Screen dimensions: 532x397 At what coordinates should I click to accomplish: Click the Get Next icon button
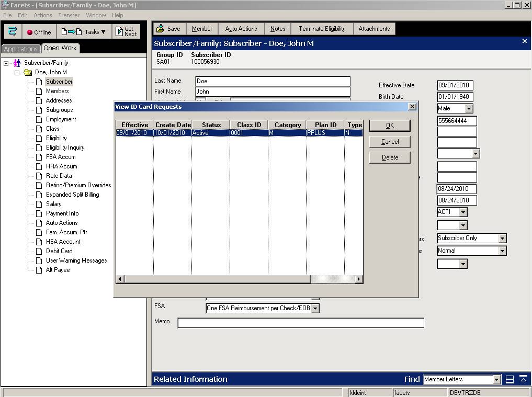click(x=126, y=32)
